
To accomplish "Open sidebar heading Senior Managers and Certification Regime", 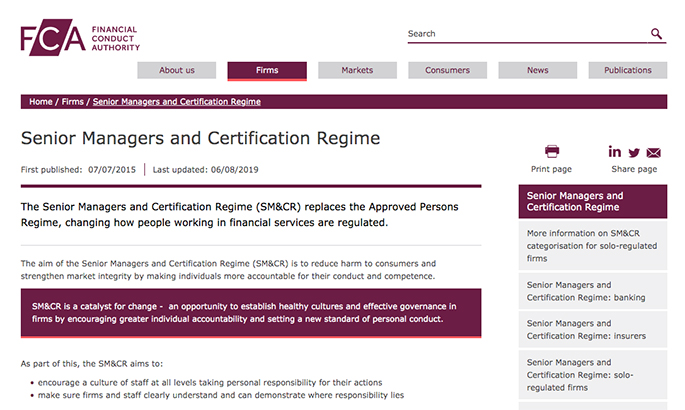I will (x=593, y=201).
